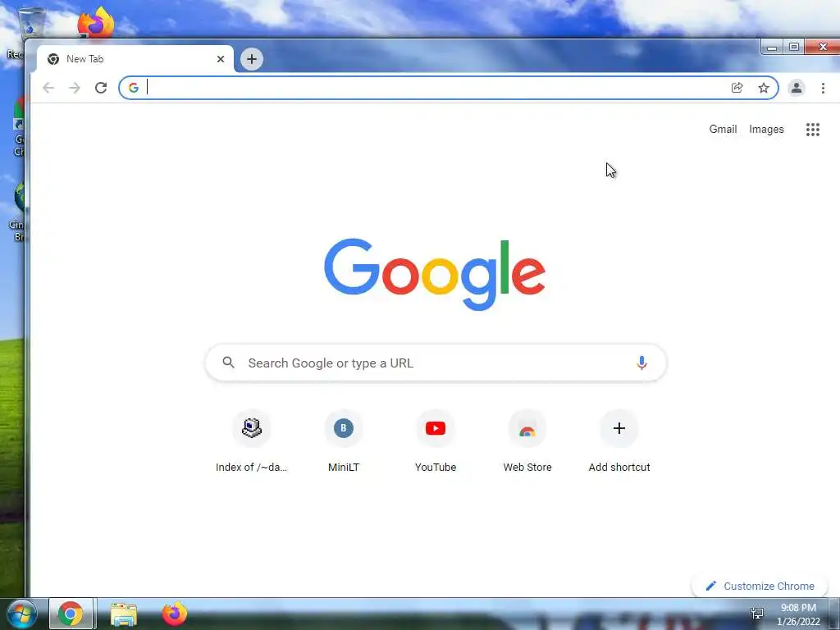Open Chrome's three-dot menu

[x=823, y=88]
